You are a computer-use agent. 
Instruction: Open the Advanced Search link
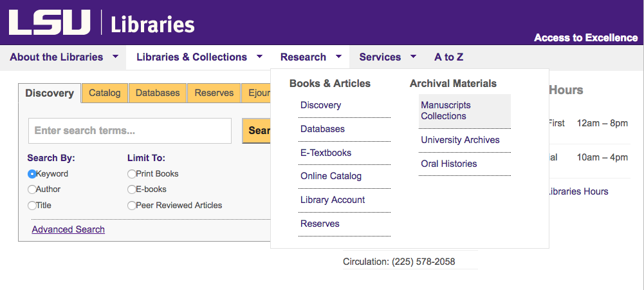[68, 229]
